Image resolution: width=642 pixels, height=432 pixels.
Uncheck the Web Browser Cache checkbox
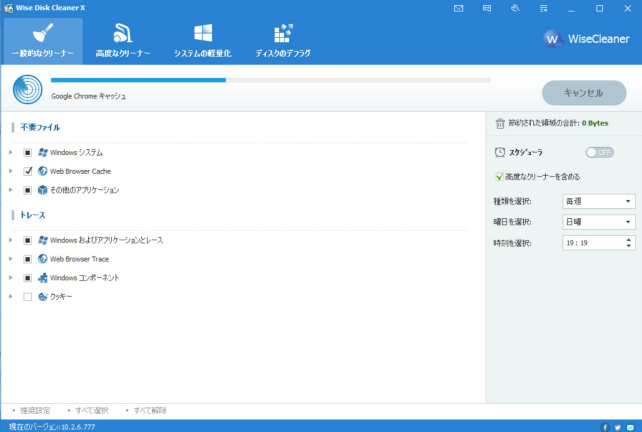(27, 171)
